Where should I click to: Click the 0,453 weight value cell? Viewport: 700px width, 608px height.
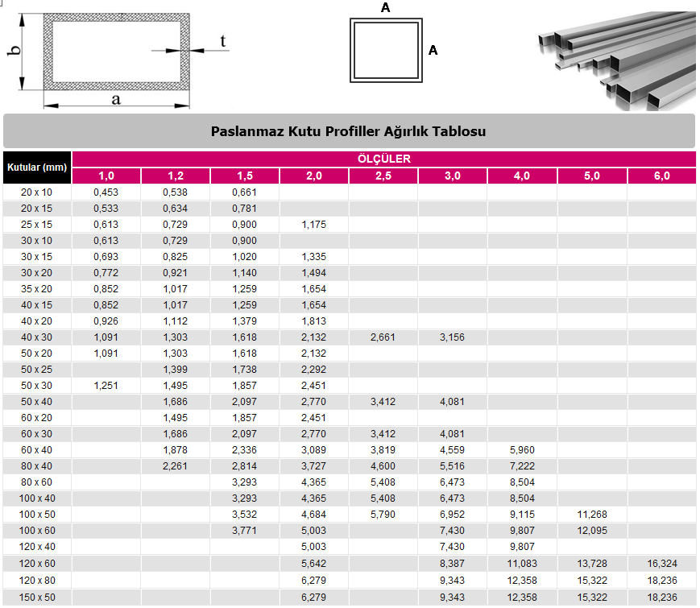[106, 192]
